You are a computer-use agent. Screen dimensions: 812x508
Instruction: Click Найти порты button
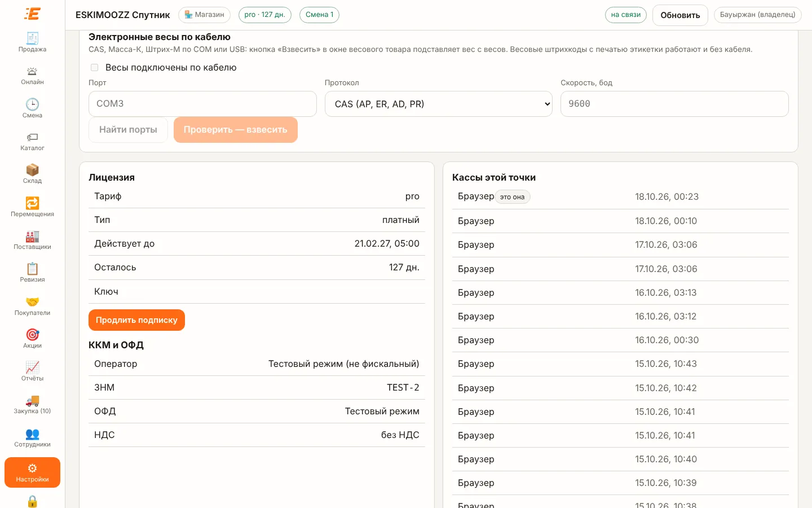[x=128, y=130]
